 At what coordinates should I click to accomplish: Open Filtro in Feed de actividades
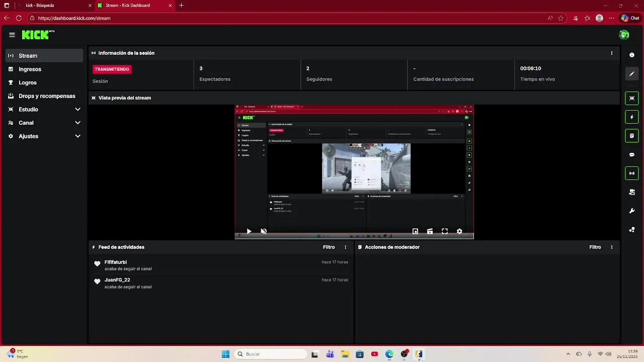point(329,247)
